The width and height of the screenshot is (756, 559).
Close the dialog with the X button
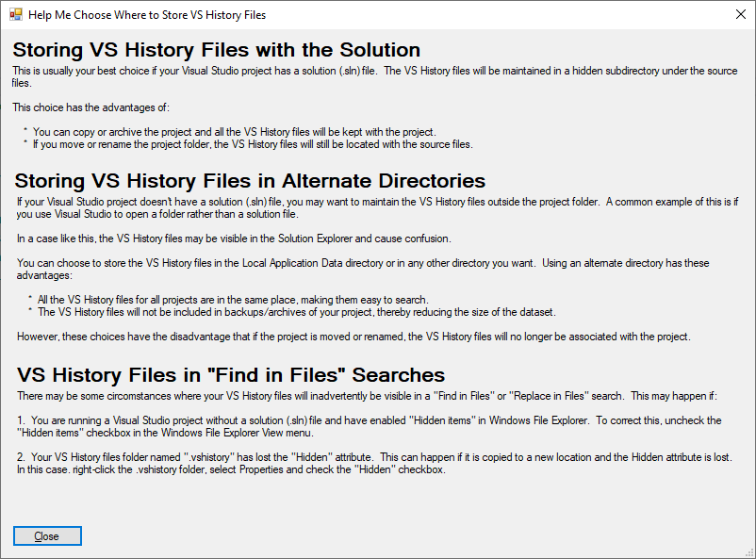[x=741, y=14]
